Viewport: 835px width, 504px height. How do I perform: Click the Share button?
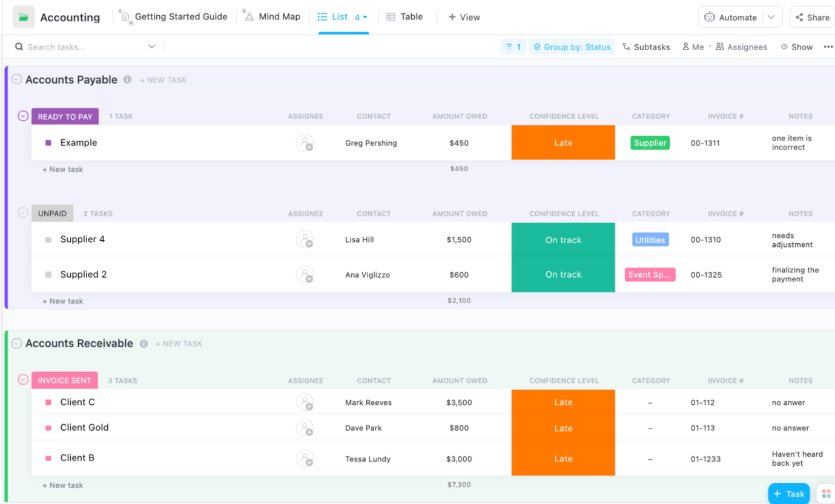(x=812, y=18)
